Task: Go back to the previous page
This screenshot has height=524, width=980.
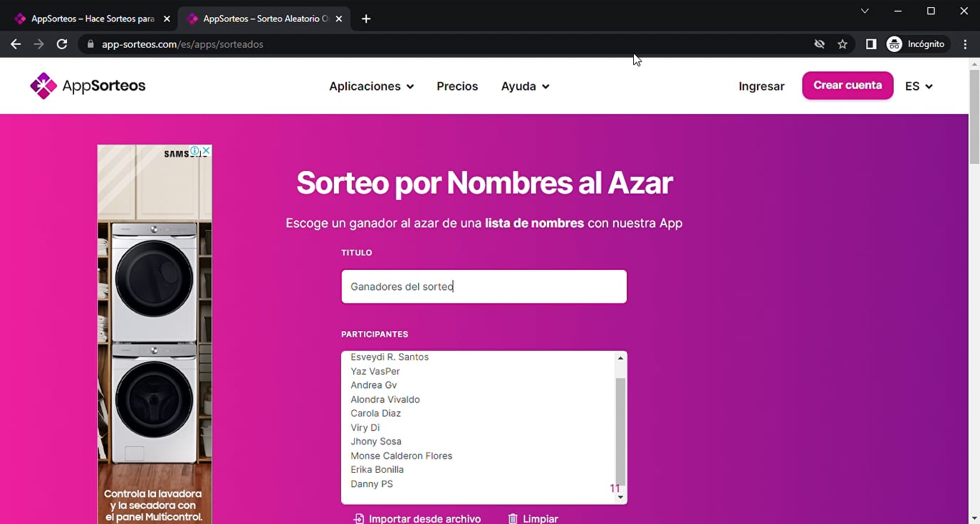Action: coord(16,44)
